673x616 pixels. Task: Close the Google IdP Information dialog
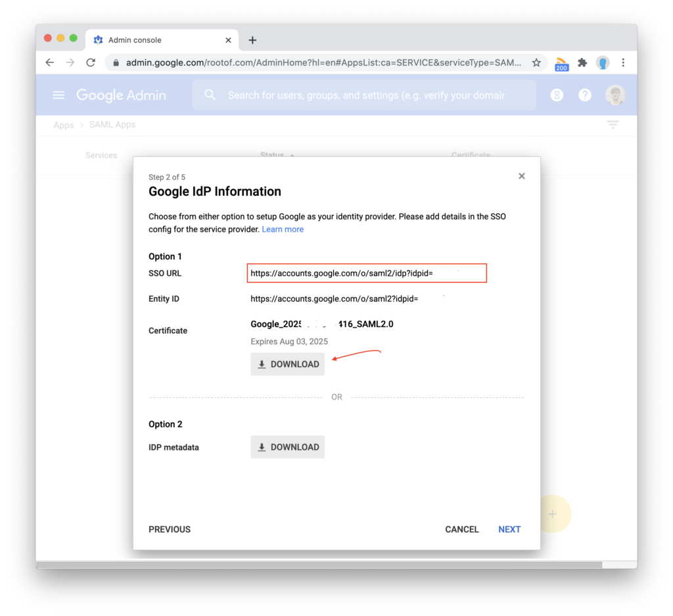pos(521,176)
